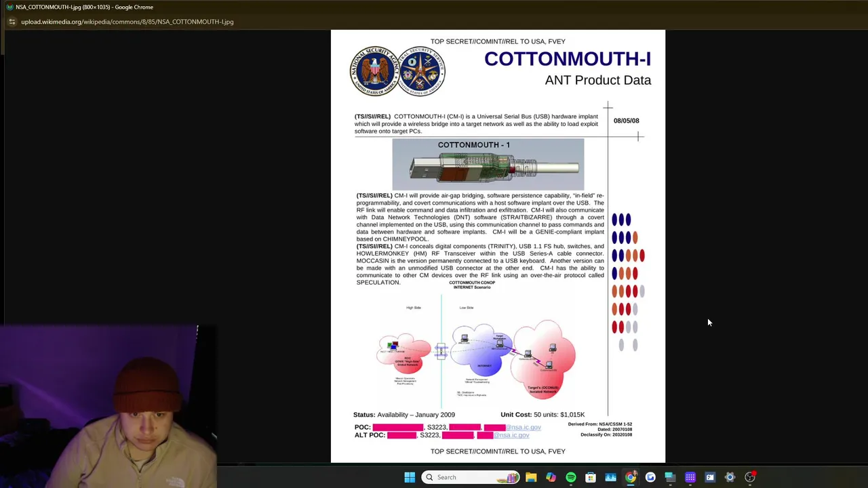868x488 pixels.
Task: Launch Microsoft Copilot from the taskbar
Action: [x=551, y=477]
